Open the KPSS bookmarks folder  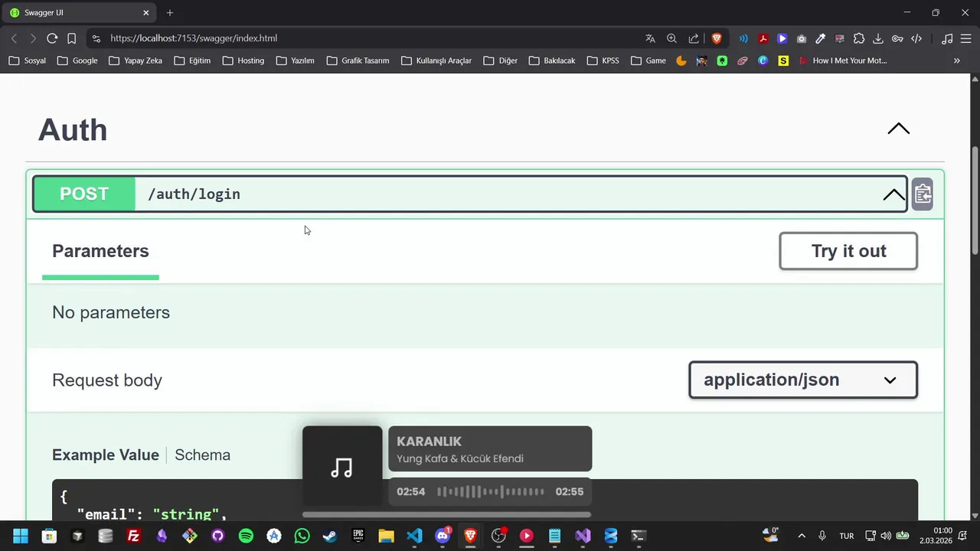(x=603, y=60)
